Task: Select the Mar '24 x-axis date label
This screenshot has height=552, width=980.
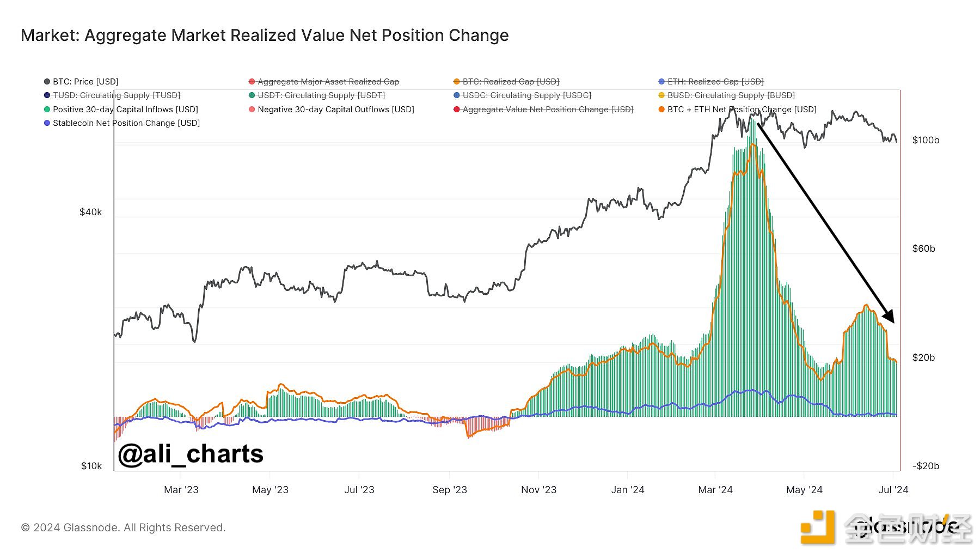Action: pyautogui.click(x=715, y=490)
